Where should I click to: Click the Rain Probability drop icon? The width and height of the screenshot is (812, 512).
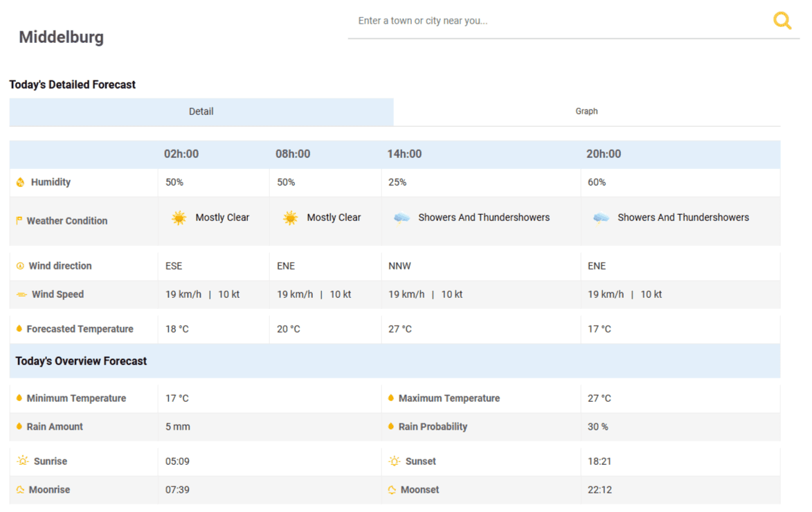(391, 427)
